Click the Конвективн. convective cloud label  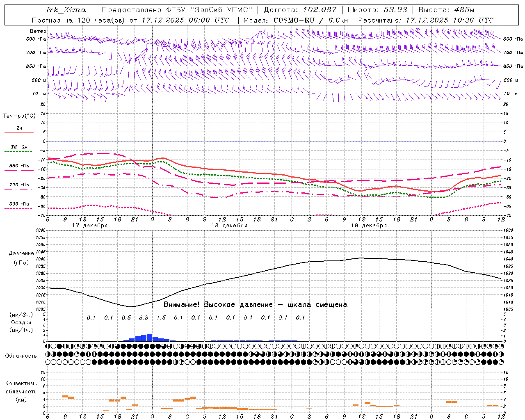21,383
